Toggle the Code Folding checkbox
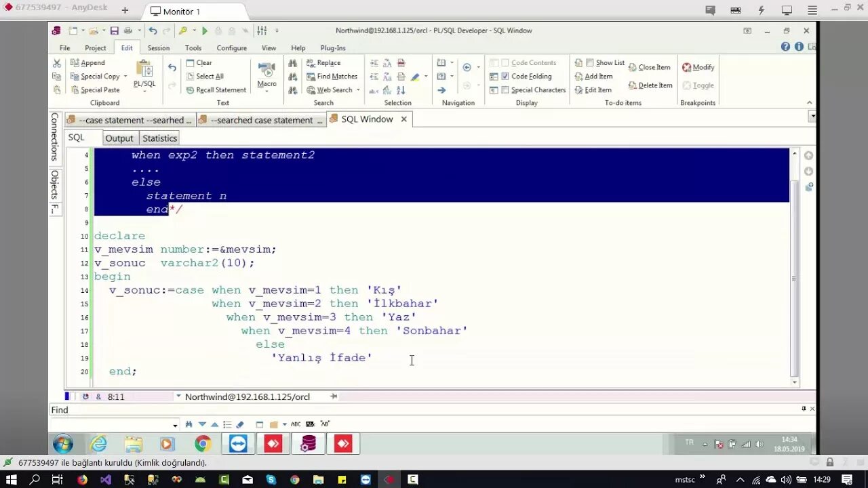This screenshot has height=488, width=868. tap(505, 77)
